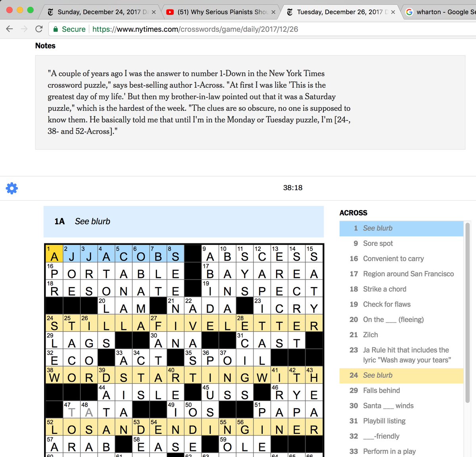The width and height of the screenshot is (476, 457).
Task: Click the Notes heading above the blurb
Action: pyautogui.click(x=45, y=46)
